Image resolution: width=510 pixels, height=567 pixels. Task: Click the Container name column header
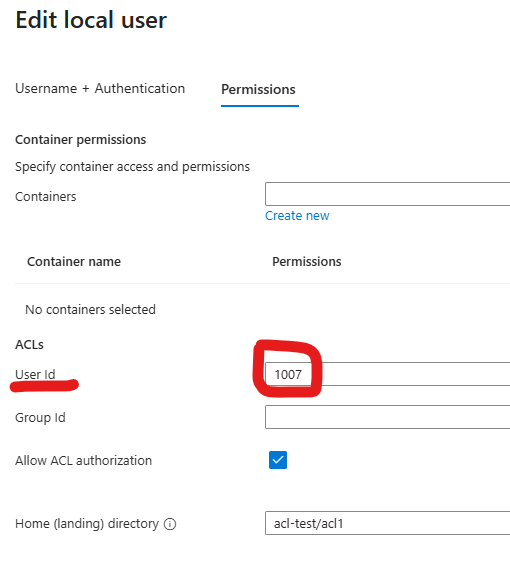pos(74,261)
